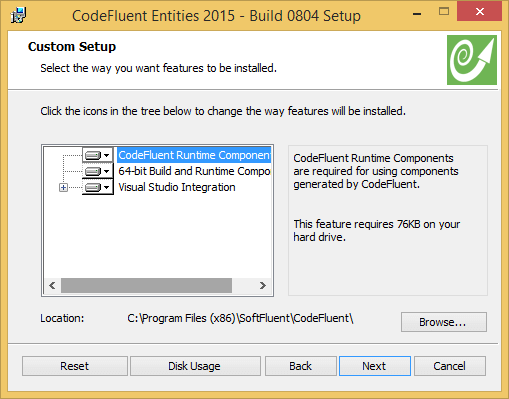Select CodeFluent Runtime Components feature
The height and width of the screenshot is (399, 509).
194,155
